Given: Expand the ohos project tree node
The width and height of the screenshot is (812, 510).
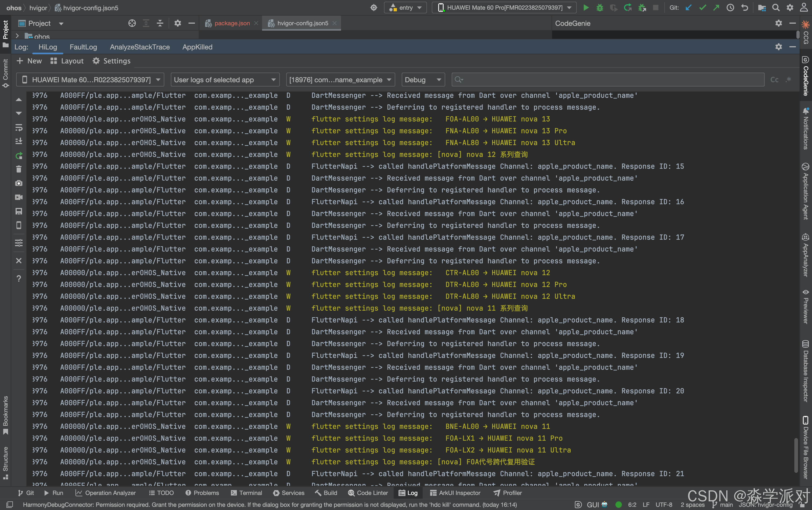Looking at the screenshot, I should 17,36.
